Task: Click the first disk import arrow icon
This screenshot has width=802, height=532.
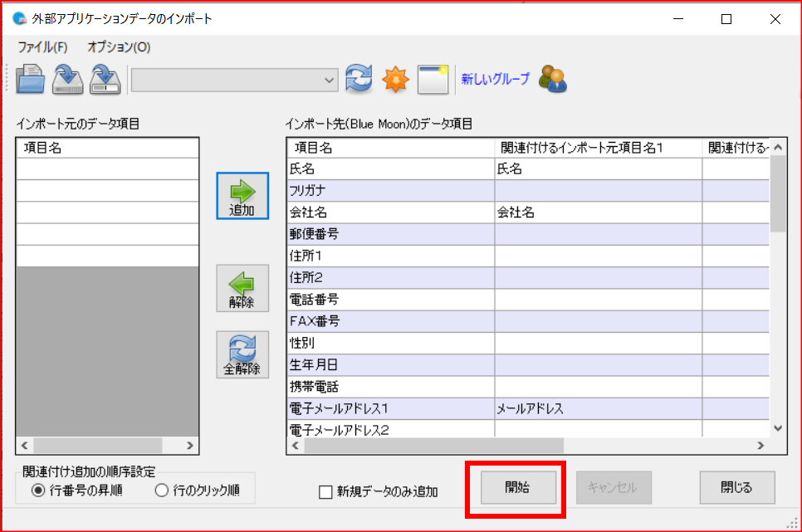Action: 67,80
